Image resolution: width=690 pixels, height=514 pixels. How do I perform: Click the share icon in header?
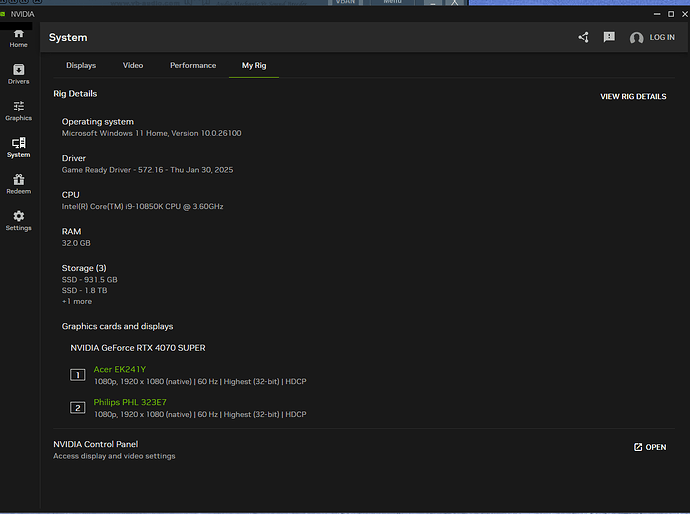coord(583,38)
